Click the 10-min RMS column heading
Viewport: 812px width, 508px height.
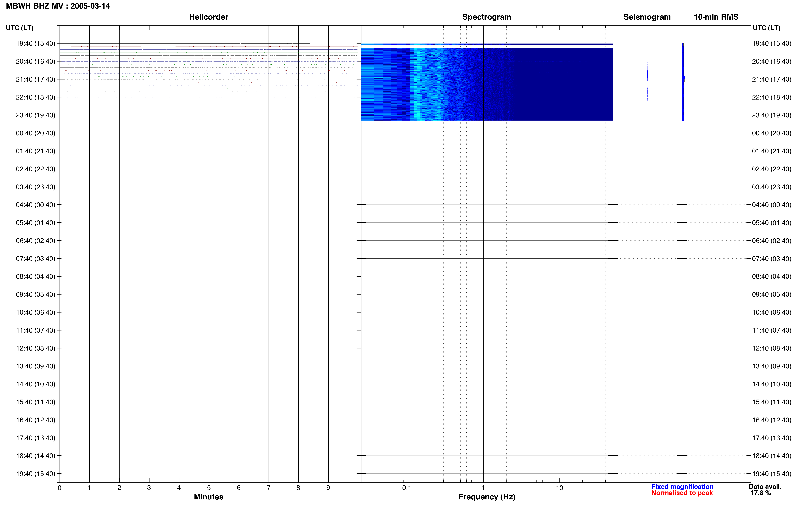[716, 17]
